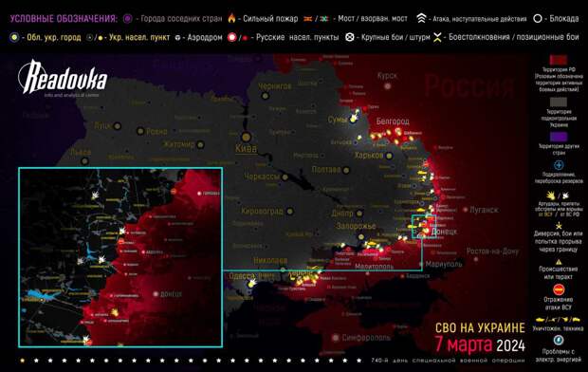Screen dimensions: 588x372
Task: Click the 7 марта 2024 date text
Action: [x=480, y=344]
